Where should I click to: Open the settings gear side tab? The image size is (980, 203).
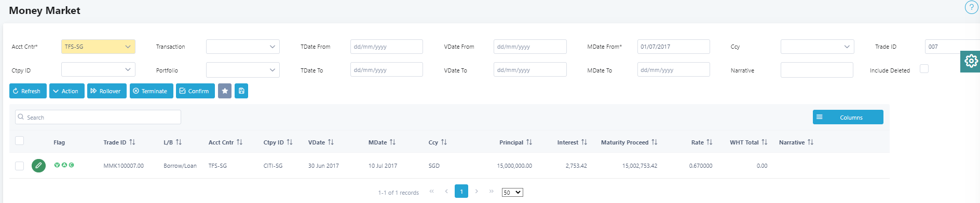coord(971,61)
